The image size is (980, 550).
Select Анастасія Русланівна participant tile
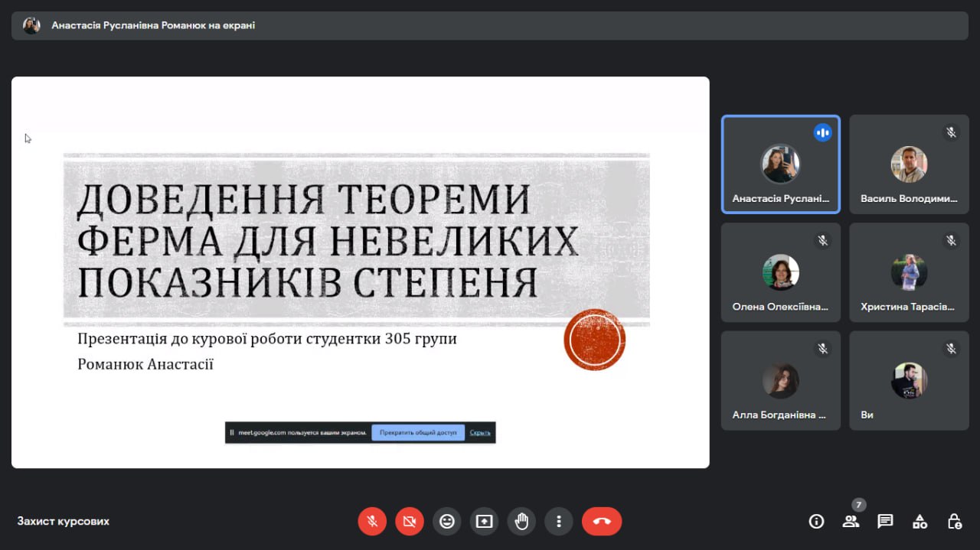[x=781, y=164]
